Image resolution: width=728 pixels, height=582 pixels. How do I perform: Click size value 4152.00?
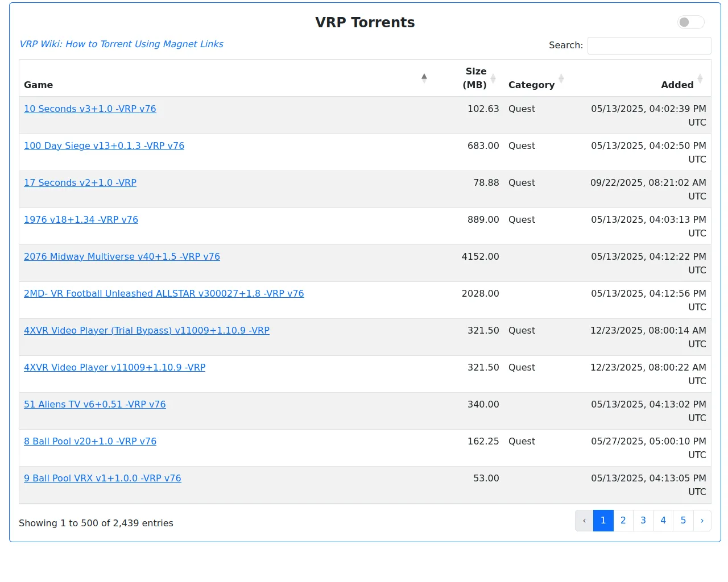coord(481,256)
